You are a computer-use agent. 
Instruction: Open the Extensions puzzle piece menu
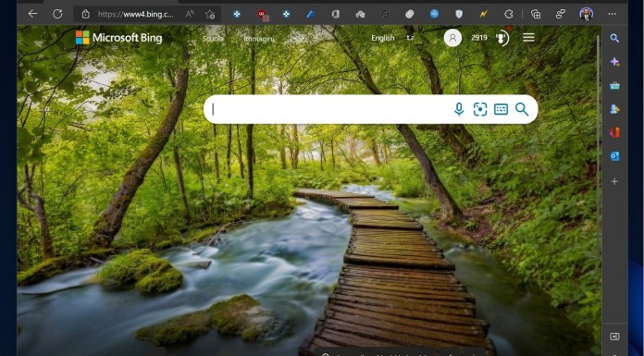point(509,15)
